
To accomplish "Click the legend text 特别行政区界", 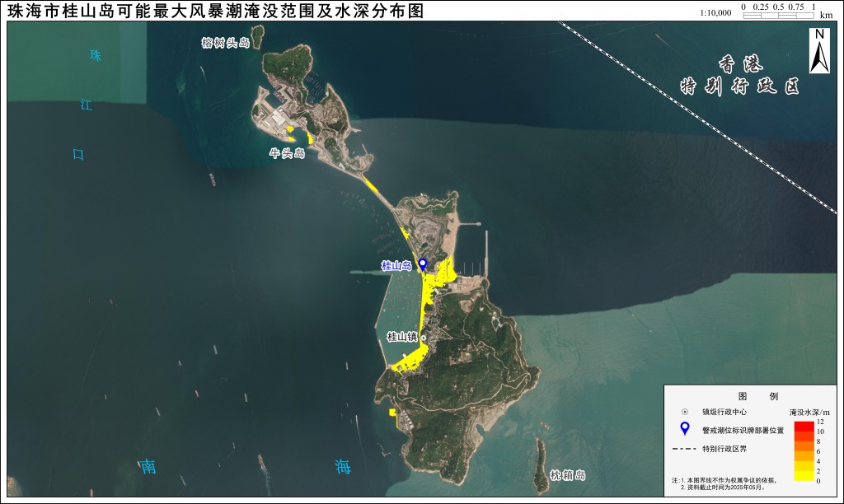I will [x=724, y=449].
